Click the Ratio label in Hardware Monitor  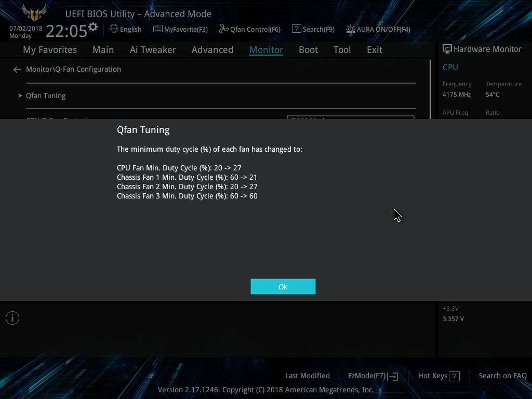pyautogui.click(x=493, y=113)
